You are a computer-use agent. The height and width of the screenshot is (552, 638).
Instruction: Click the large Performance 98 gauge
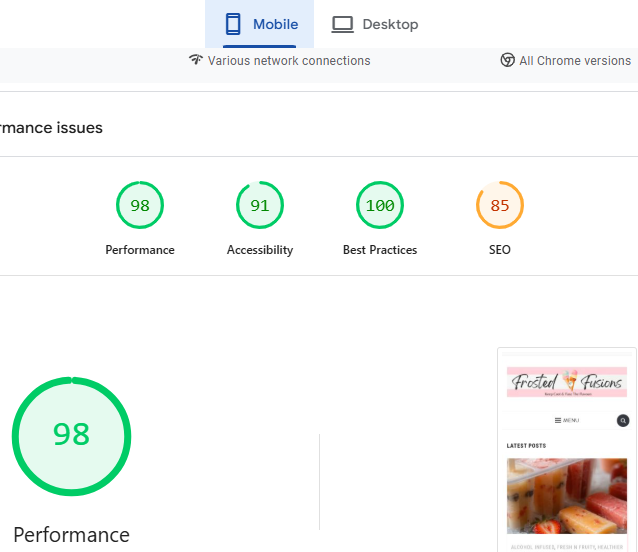pos(72,436)
